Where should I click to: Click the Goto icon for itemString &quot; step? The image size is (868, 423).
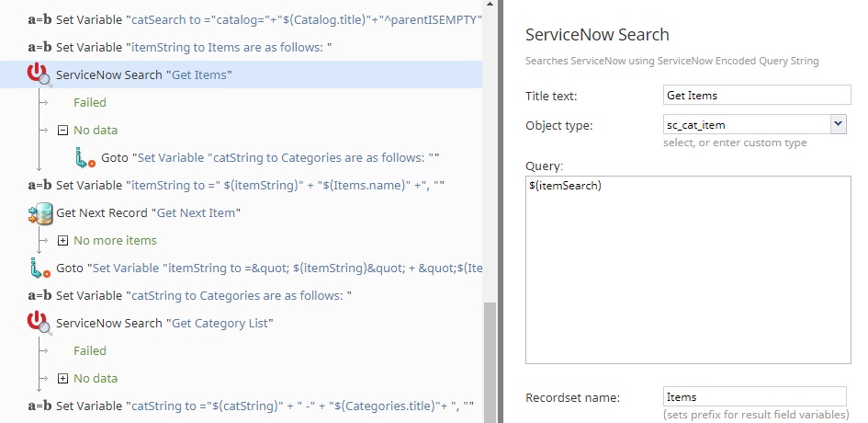tap(39, 268)
